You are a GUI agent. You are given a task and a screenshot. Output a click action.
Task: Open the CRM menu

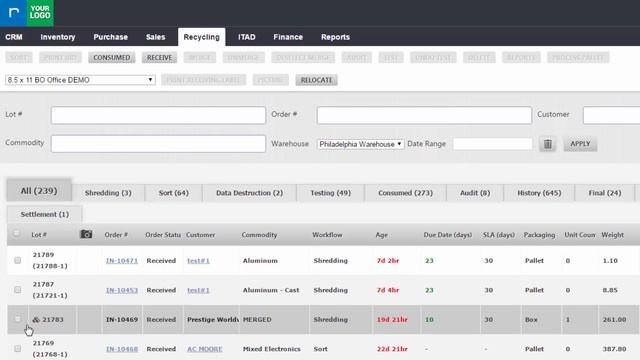14,37
